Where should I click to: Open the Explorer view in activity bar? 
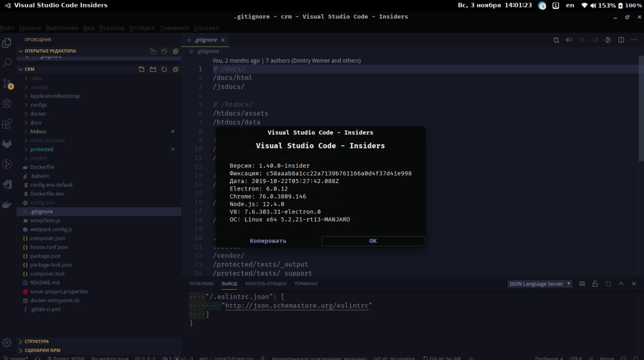pyautogui.click(x=7, y=43)
